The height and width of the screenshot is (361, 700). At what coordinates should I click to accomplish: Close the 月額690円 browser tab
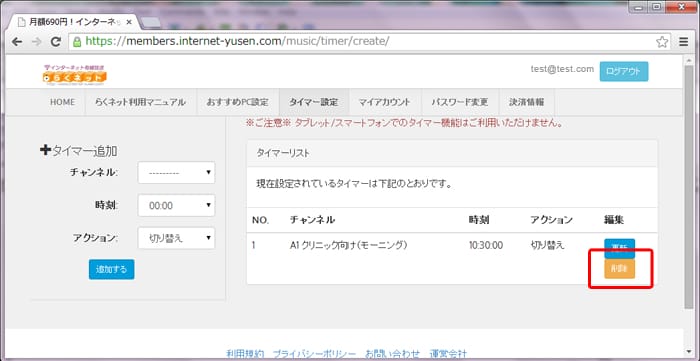tap(129, 22)
